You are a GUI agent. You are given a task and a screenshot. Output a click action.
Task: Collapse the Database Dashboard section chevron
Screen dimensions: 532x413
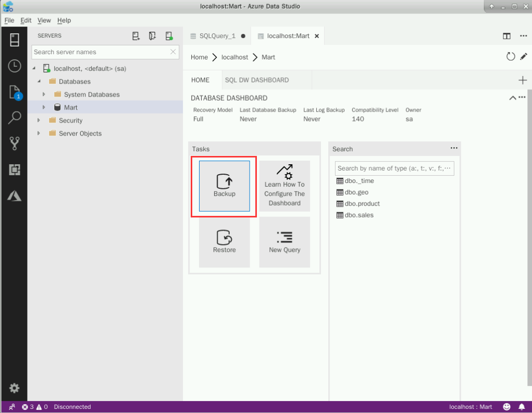pyautogui.click(x=512, y=98)
